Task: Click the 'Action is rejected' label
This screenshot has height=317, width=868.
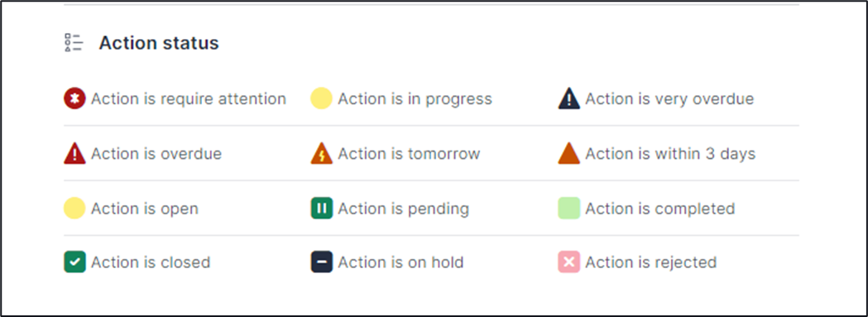Action: point(651,262)
